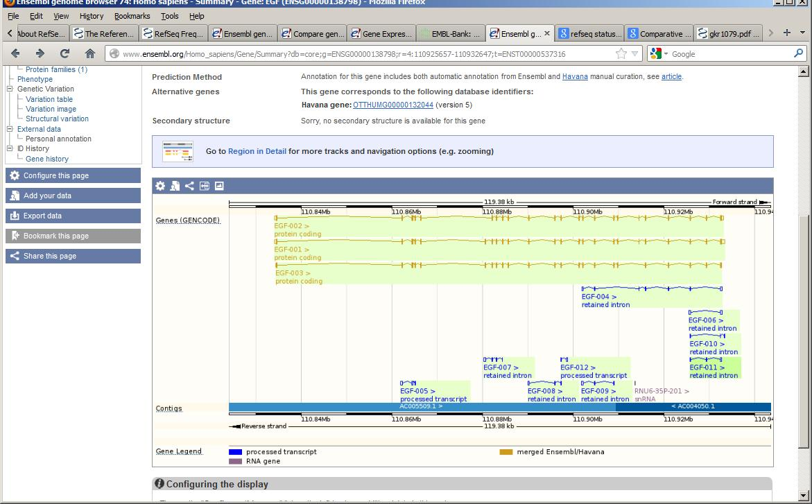The width and height of the screenshot is (812, 504).
Task: Click the gear icon on Configure this page
Action: click(x=15, y=175)
